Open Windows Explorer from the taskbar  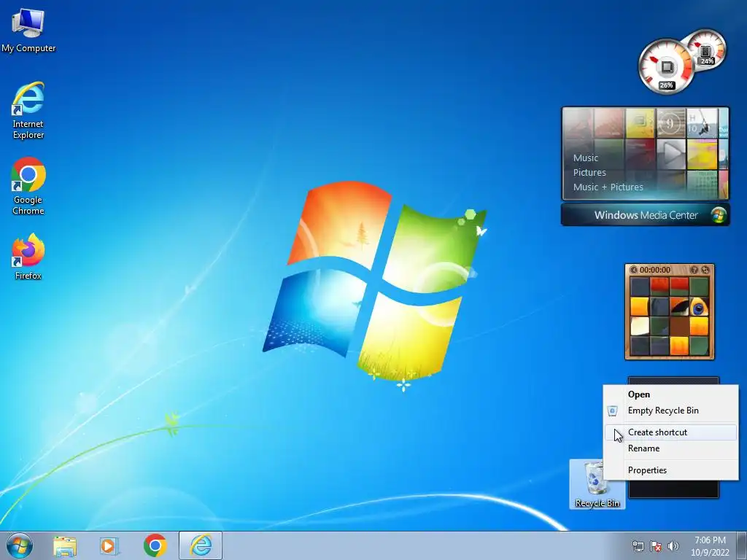click(65, 545)
